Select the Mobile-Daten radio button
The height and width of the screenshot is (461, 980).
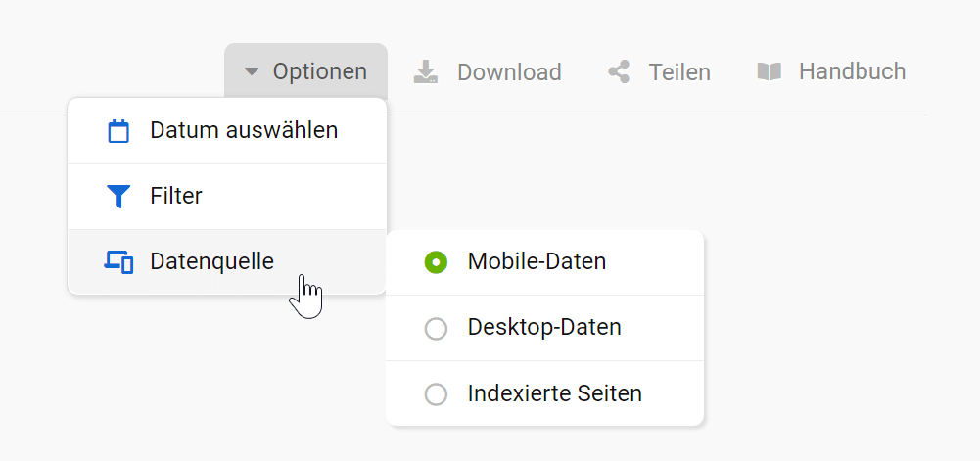coord(436,262)
